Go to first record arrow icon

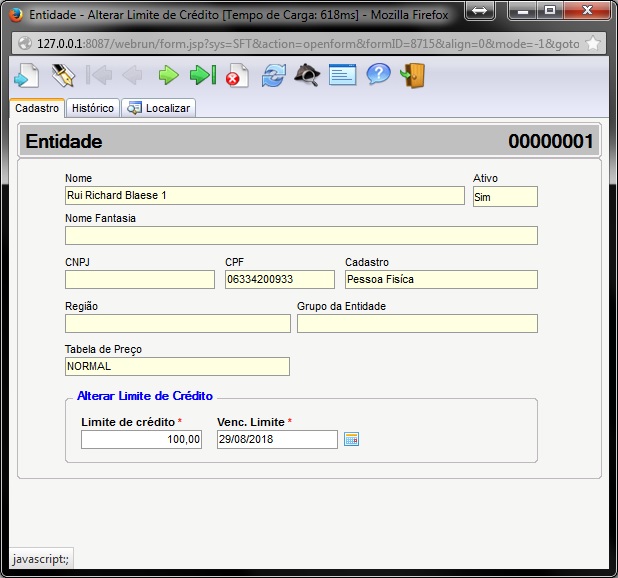[99, 75]
